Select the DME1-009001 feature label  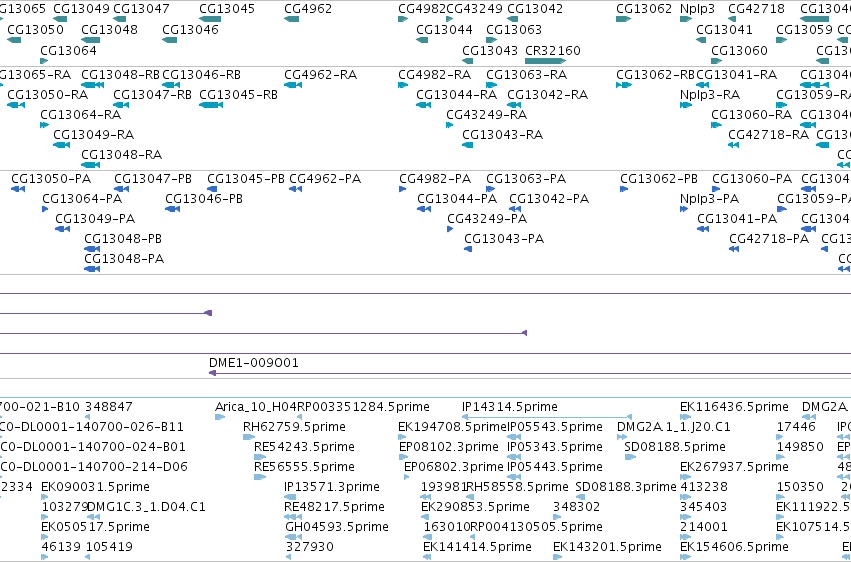pyautogui.click(x=253, y=362)
